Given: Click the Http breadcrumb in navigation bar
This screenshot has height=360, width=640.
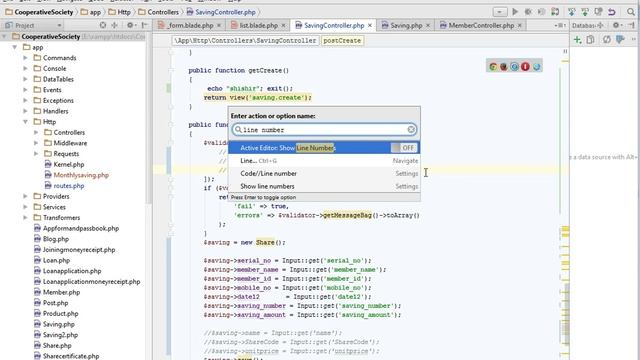Looking at the screenshot, I should coord(120,12).
